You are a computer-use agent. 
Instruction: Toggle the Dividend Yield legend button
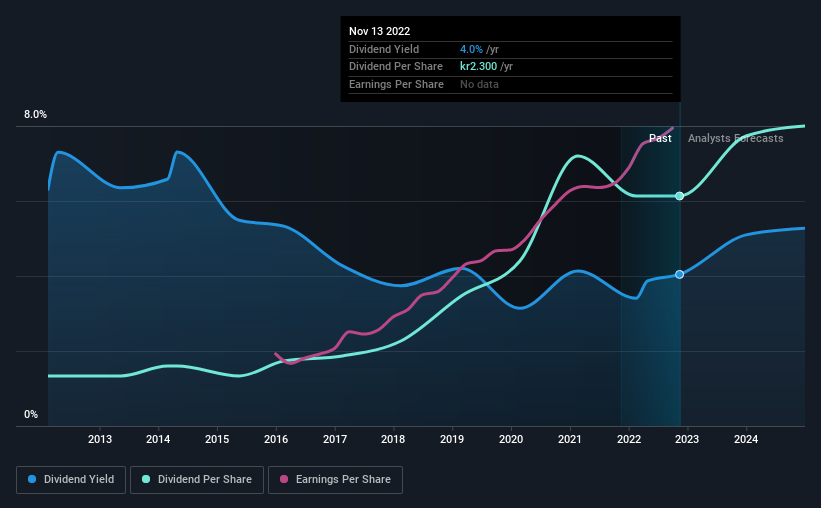point(71,480)
